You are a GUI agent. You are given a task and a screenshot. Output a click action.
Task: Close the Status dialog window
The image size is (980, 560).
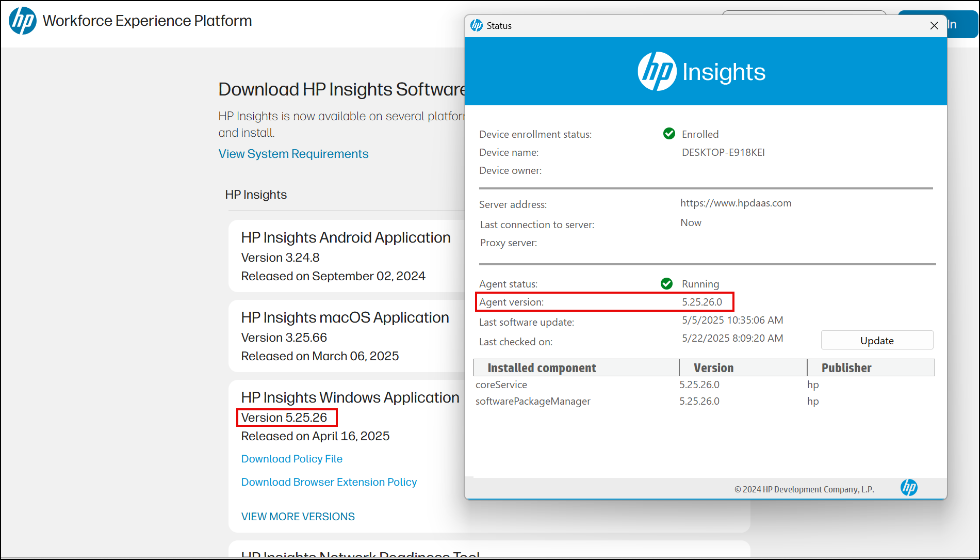[x=934, y=26]
